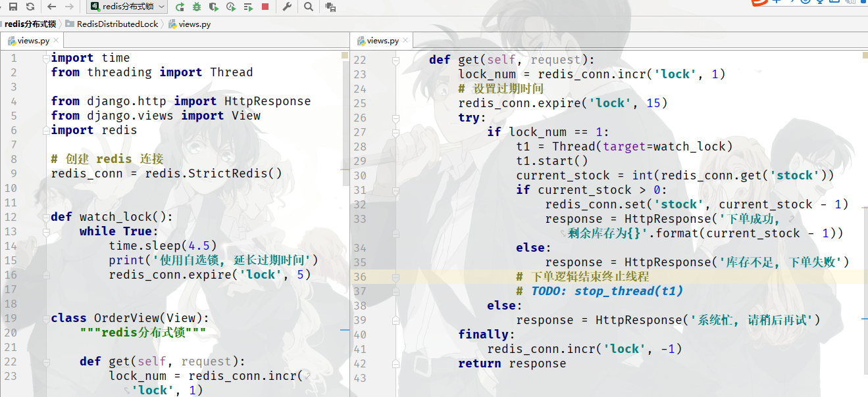Click the while True loop fold marker

[45, 231]
